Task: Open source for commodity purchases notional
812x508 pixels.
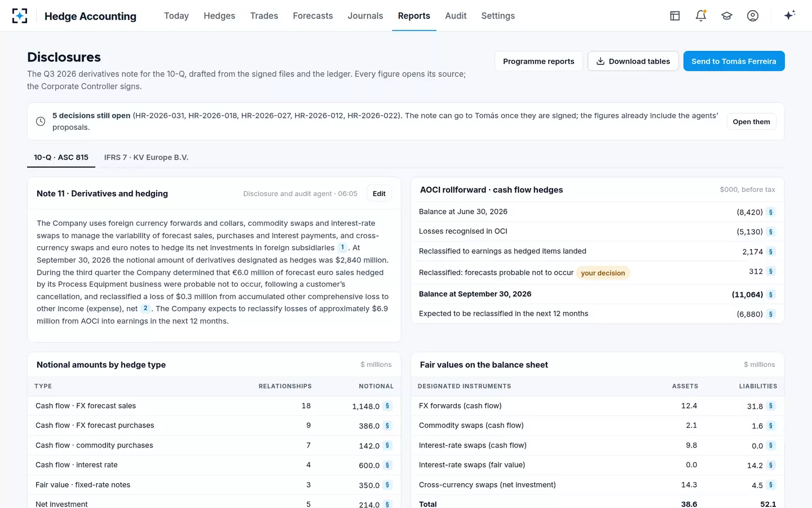Action: tap(387, 446)
